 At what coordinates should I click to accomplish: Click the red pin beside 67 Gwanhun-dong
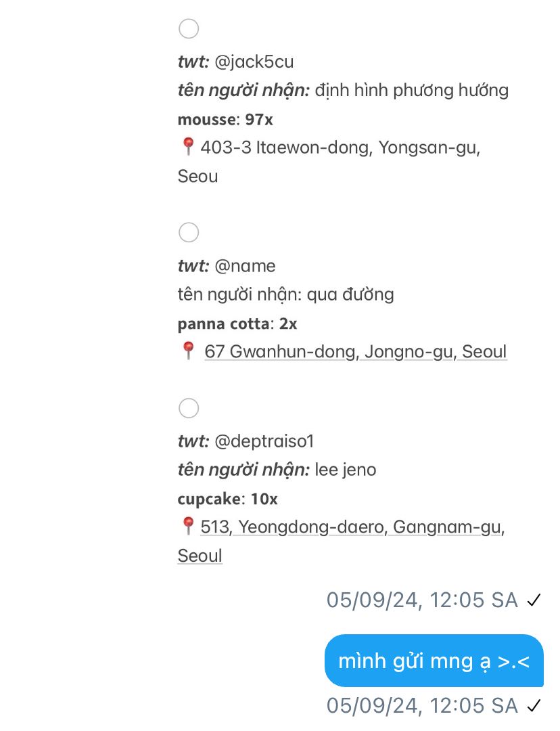click(x=188, y=351)
